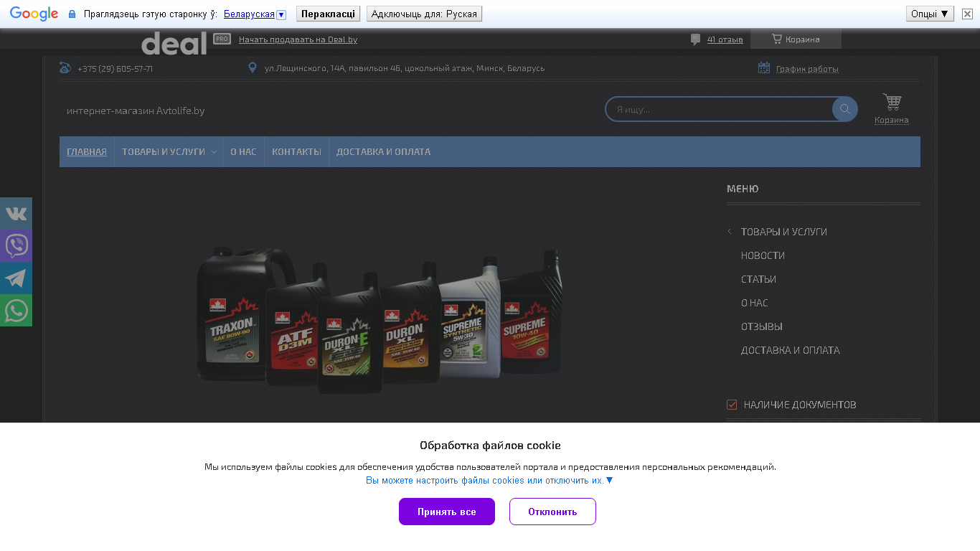Open ДОСТАВКА И ОПЛАТА in side menu
Image resolution: width=980 pixels, height=551 pixels.
click(x=791, y=350)
